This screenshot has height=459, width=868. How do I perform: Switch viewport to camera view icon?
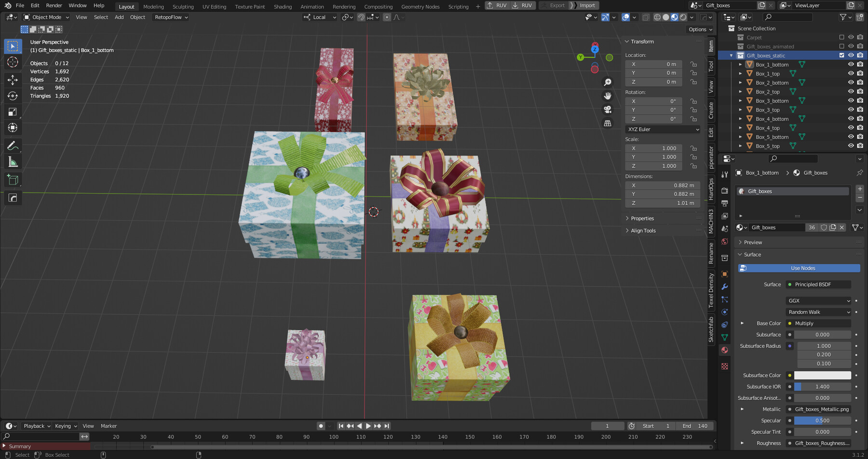[x=608, y=109]
